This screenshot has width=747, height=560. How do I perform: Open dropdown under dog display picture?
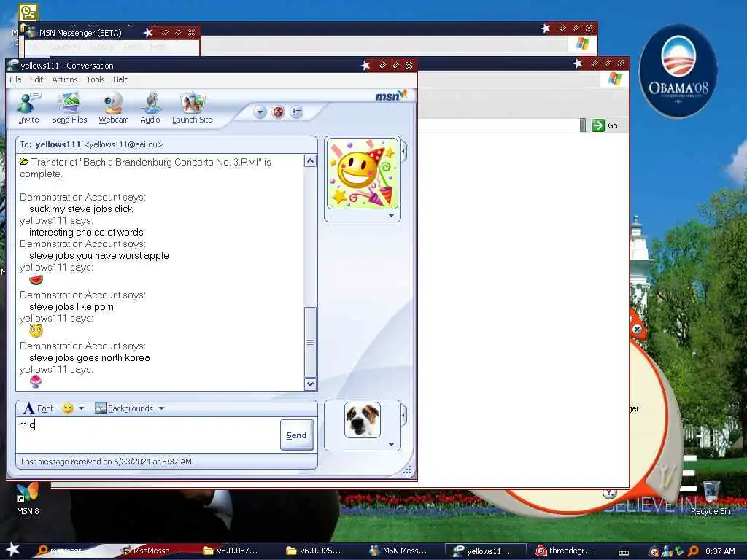[x=391, y=445]
